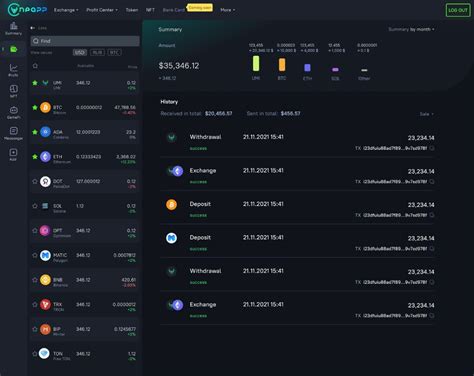
Task: Click the Bitcoin icon on the first Deposit entry
Action: [171, 205]
